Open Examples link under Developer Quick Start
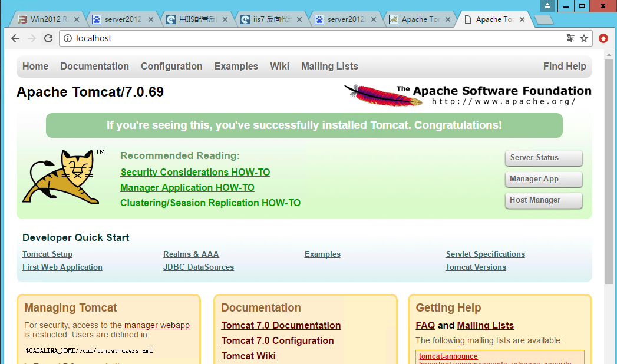The image size is (617, 364). (322, 254)
